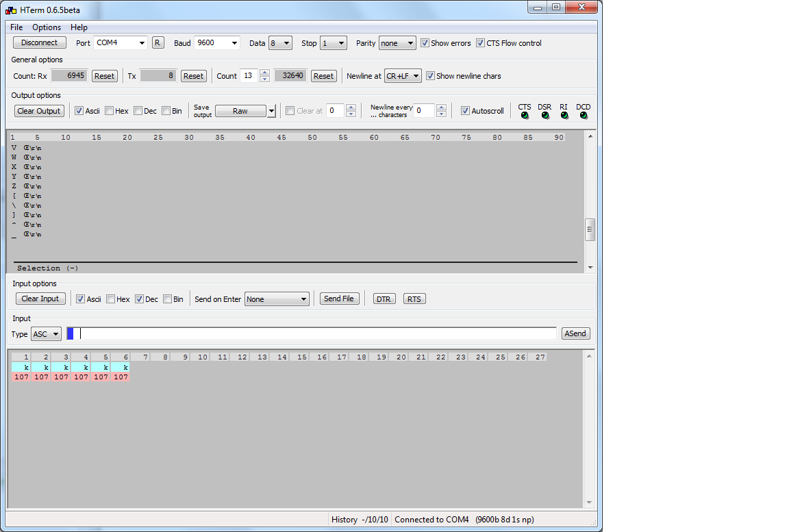Screen dimensions: 789x532
Task: Click Send File to transmit a file
Action: click(x=339, y=299)
